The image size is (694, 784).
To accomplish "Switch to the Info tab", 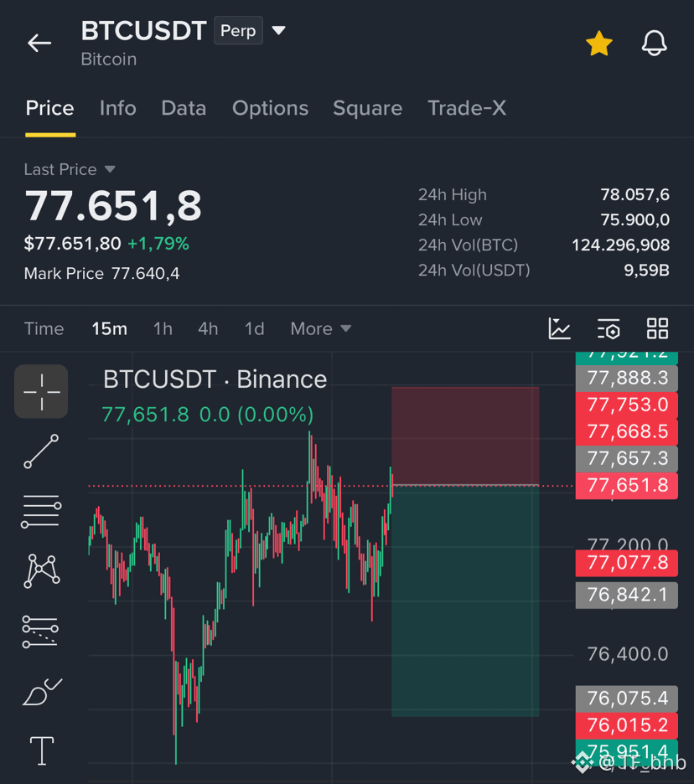I will coord(117,108).
